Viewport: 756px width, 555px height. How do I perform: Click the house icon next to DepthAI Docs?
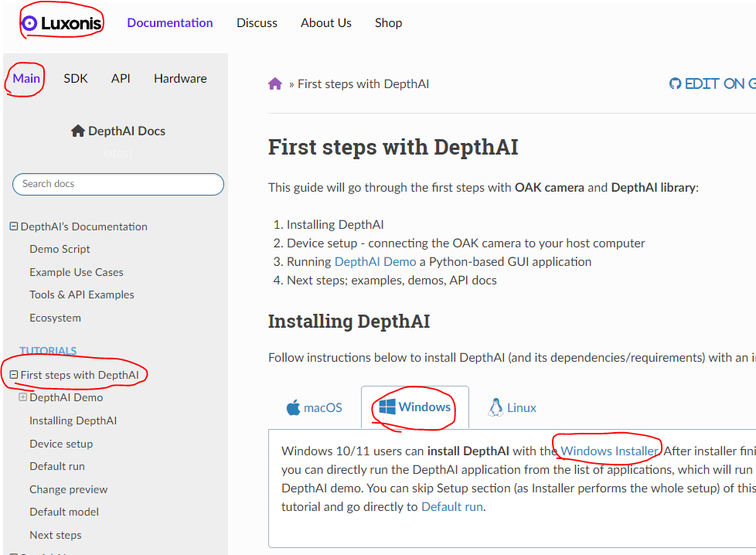(x=77, y=131)
